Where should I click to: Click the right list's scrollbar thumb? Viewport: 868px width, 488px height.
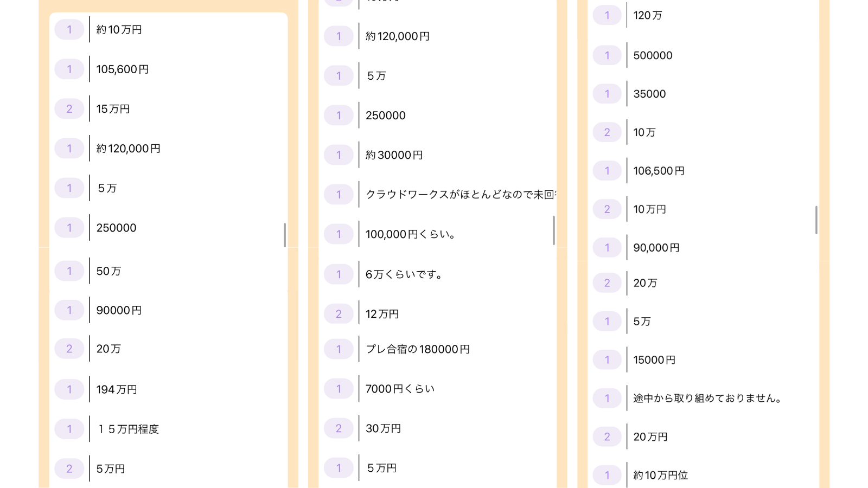[816, 220]
